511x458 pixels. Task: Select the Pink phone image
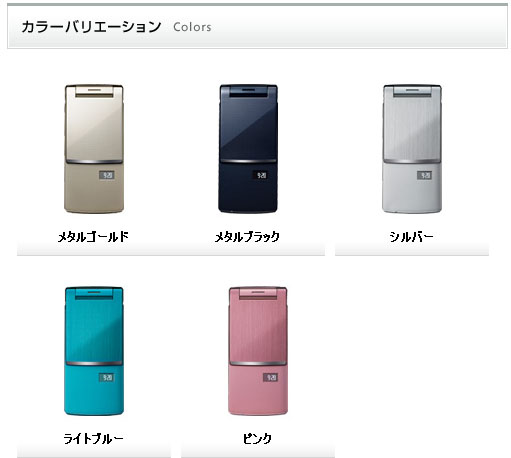pos(258,351)
